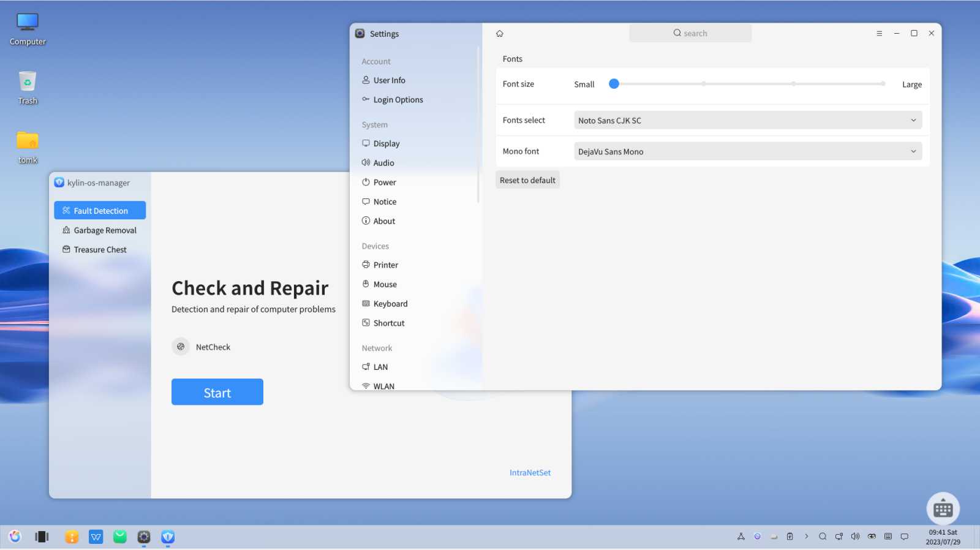Open the Settings hamburger menu
This screenshot has height=550, width=980.
879,34
